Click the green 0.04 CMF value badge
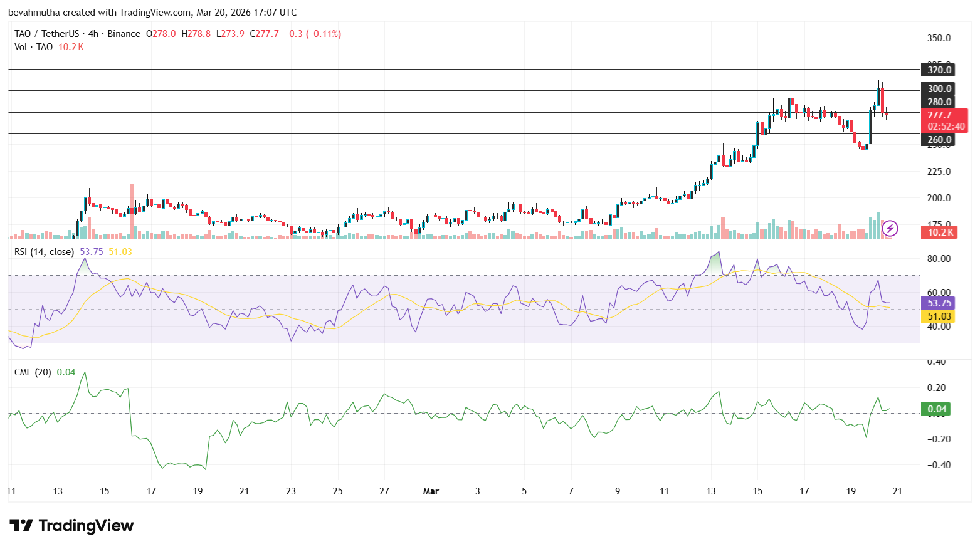The height and width of the screenshot is (549, 980). pyautogui.click(x=936, y=409)
